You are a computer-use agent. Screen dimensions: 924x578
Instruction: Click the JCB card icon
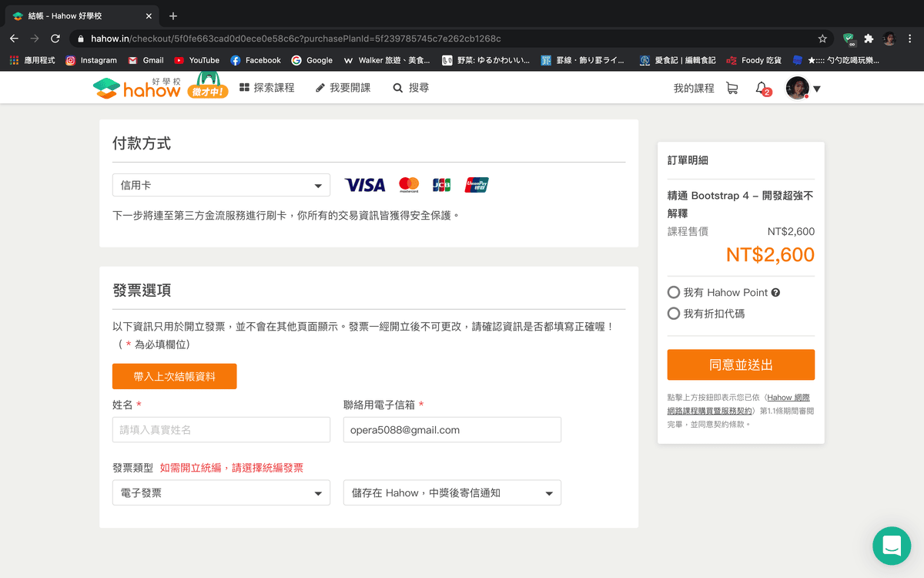point(443,185)
